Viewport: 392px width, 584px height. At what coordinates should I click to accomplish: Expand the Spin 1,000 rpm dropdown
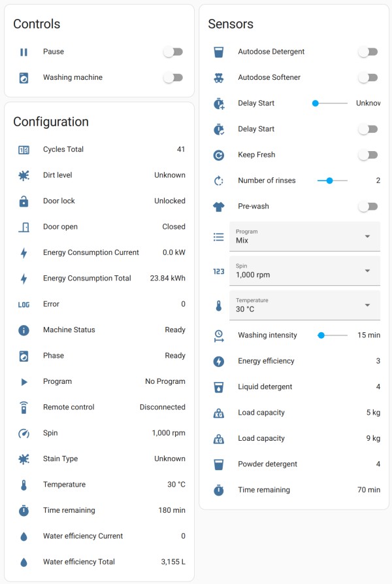click(304, 271)
